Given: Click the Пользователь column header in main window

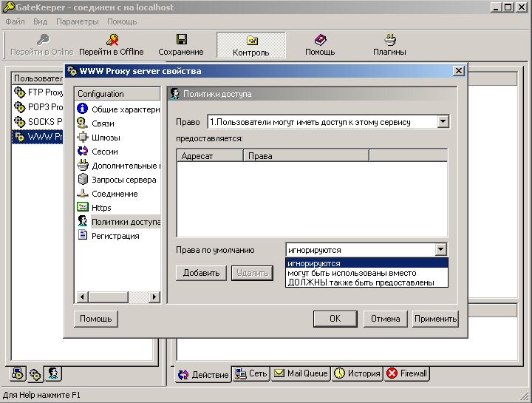Looking at the screenshot, I should point(38,78).
